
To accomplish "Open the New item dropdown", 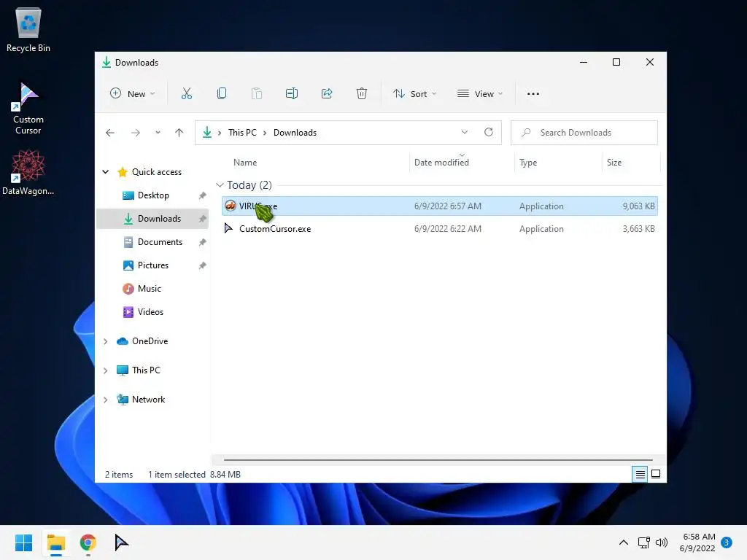I will (x=133, y=94).
